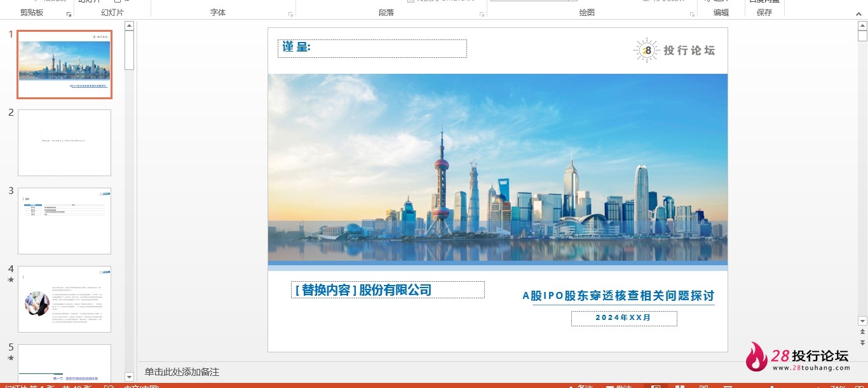This screenshot has height=388, width=868.
Task: Click slide number 3 in thumbnail panel
Action: point(10,191)
